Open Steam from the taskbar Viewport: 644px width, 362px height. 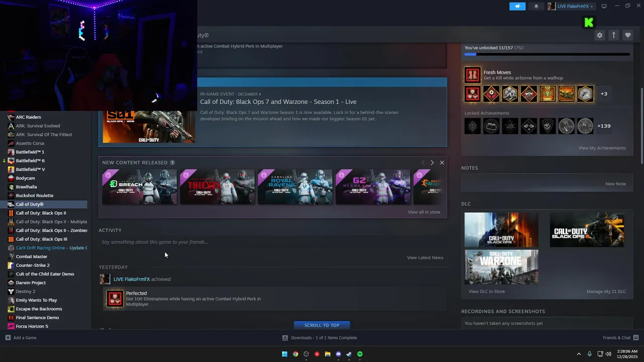(349, 354)
